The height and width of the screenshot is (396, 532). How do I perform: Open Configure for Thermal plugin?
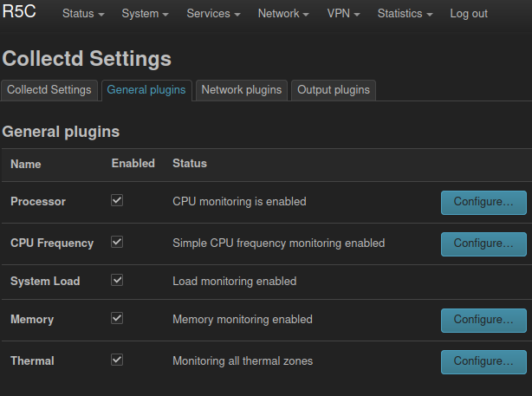point(483,361)
